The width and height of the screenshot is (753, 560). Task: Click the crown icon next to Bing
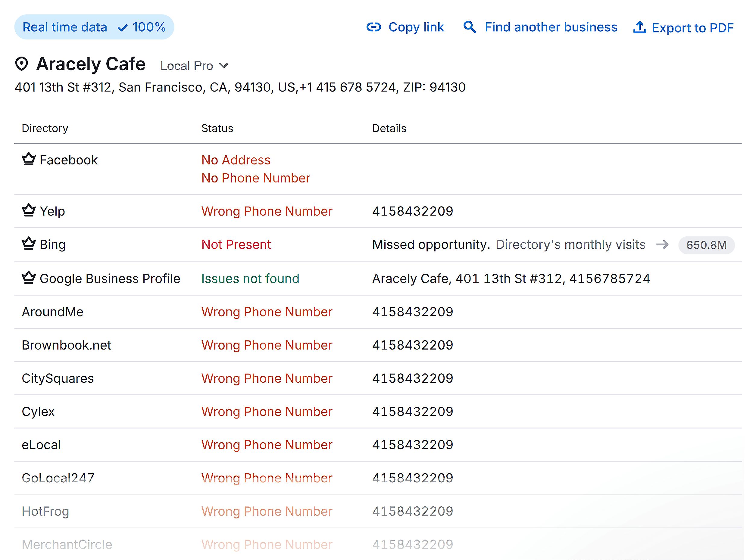29,243
